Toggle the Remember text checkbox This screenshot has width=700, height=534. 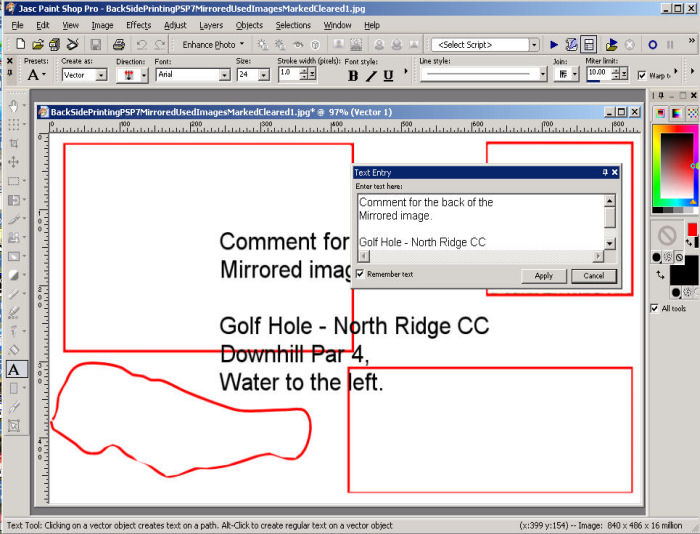(x=361, y=275)
